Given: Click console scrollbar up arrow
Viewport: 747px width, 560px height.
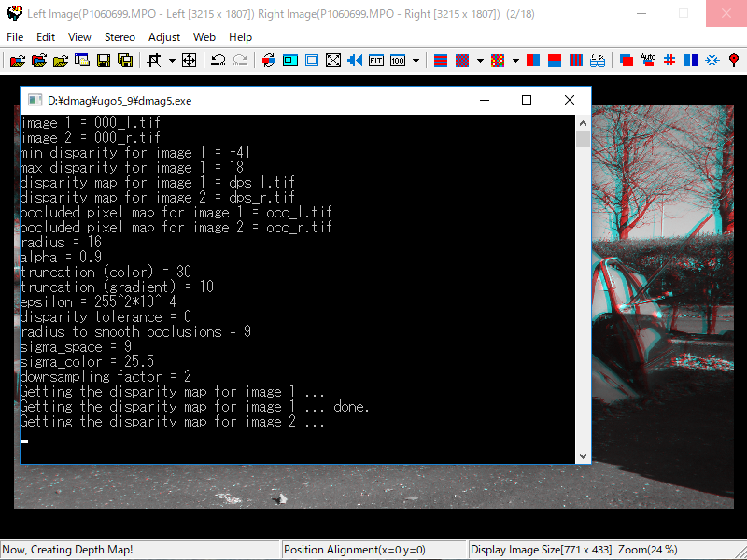Looking at the screenshot, I should pos(583,123).
